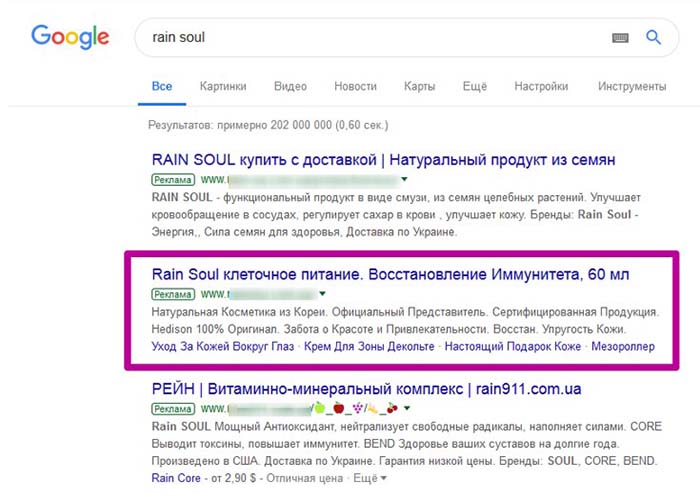This screenshot has width=700, height=500.
Task: Open the on-screen keyboard icon
Action: (x=620, y=38)
